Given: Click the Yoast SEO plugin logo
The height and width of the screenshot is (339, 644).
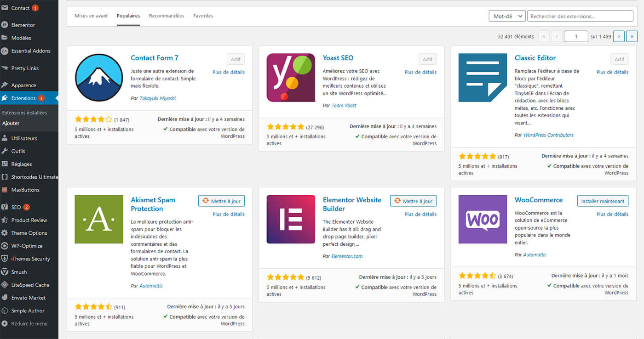Looking at the screenshot, I should point(291,77).
